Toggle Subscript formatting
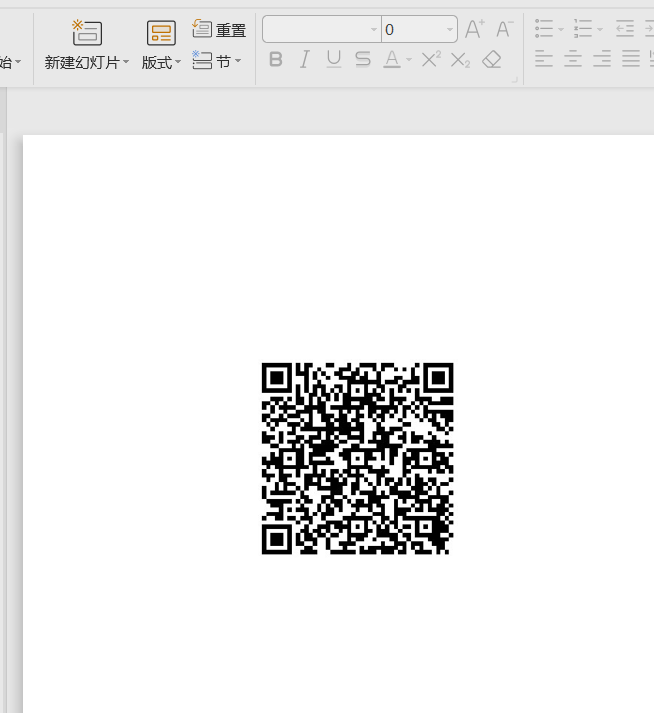654x713 pixels. point(460,60)
